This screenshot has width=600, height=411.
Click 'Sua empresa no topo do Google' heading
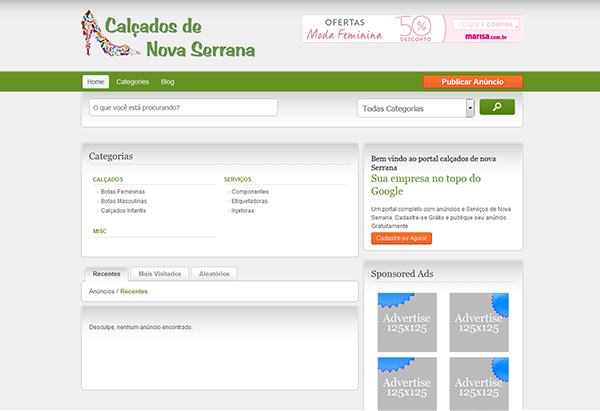426,184
